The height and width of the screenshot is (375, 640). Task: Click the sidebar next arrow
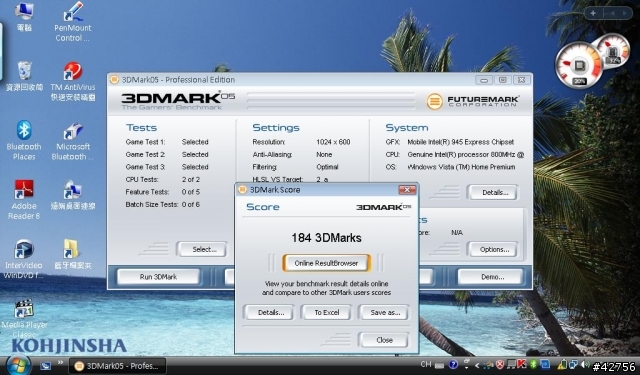(x=624, y=13)
